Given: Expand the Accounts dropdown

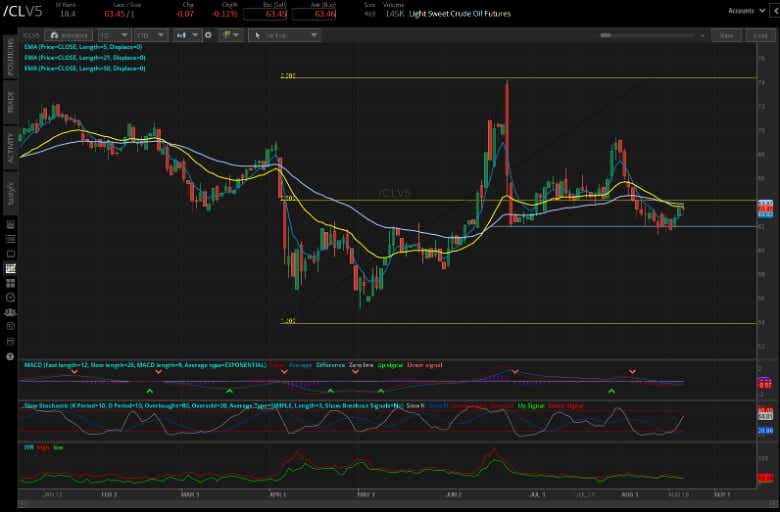Looking at the screenshot, I should pos(747,10).
